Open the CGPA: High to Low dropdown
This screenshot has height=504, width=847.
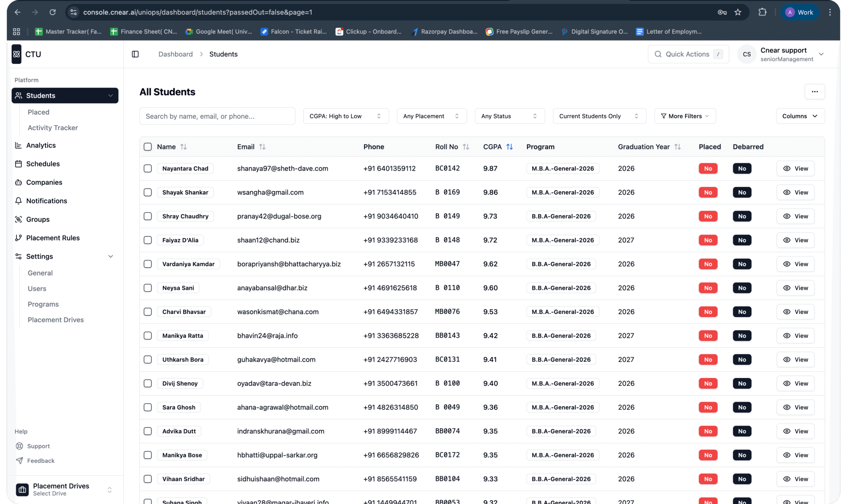tap(345, 116)
